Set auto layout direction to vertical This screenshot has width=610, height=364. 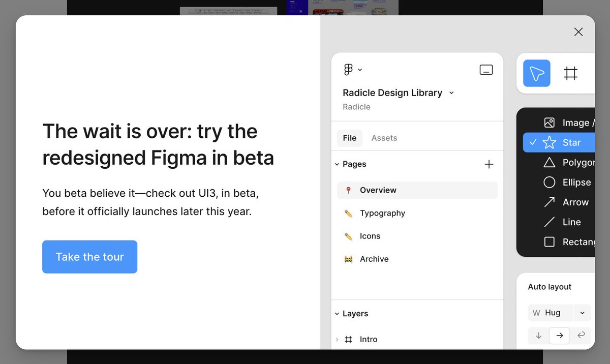[539, 336]
